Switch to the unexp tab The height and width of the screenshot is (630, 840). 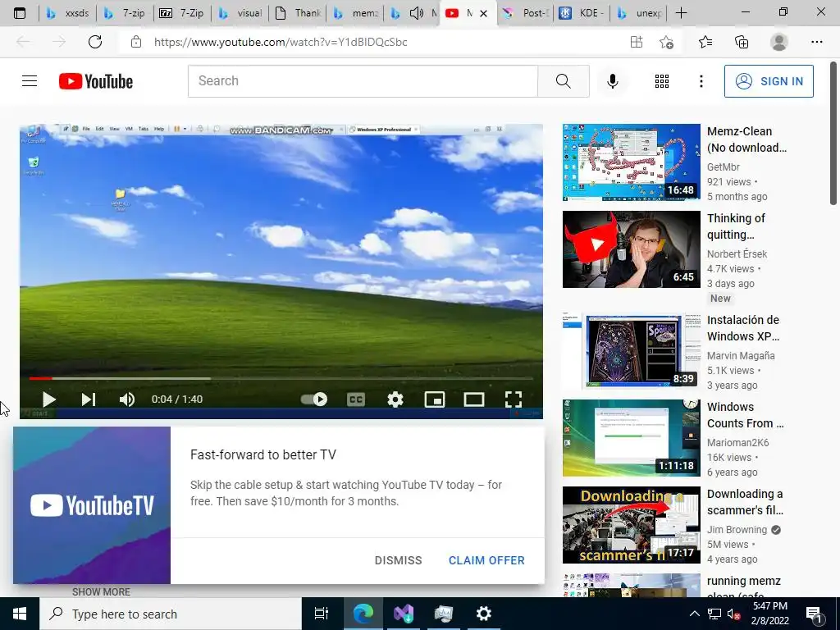coord(639,13)
